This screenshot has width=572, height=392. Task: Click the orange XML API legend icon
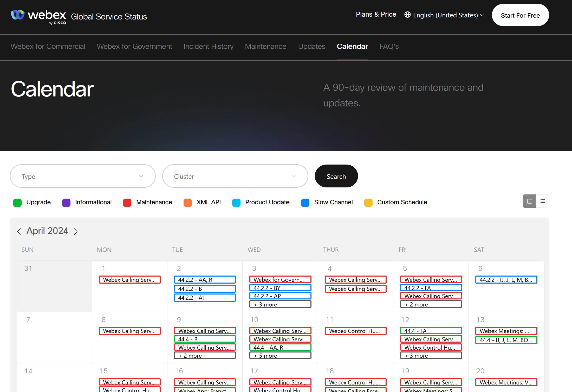pyautogui.click(x=188, y=202)
